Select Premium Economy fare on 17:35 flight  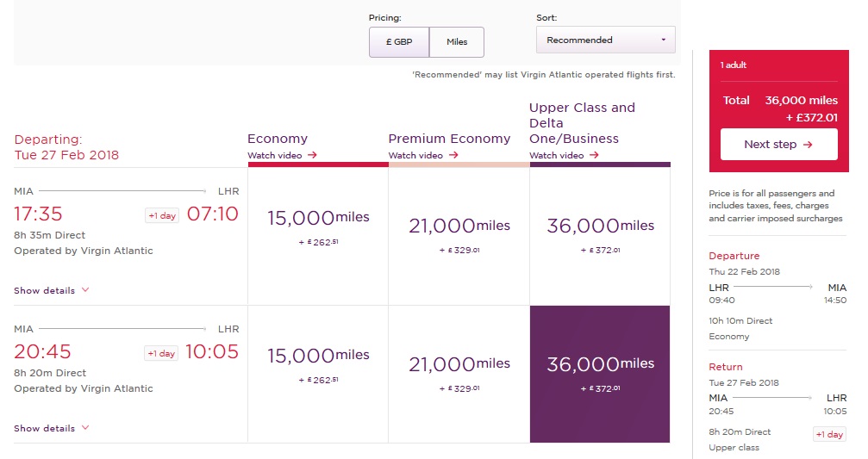459,236
